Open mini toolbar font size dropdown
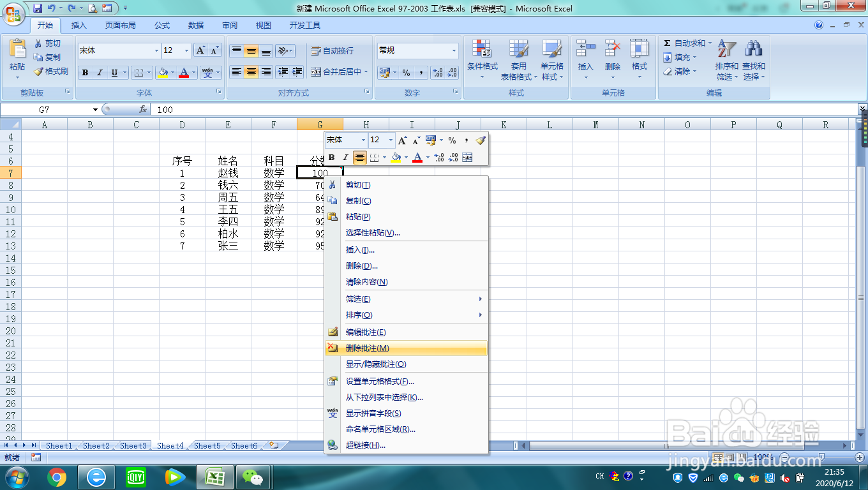 (391, 140)
